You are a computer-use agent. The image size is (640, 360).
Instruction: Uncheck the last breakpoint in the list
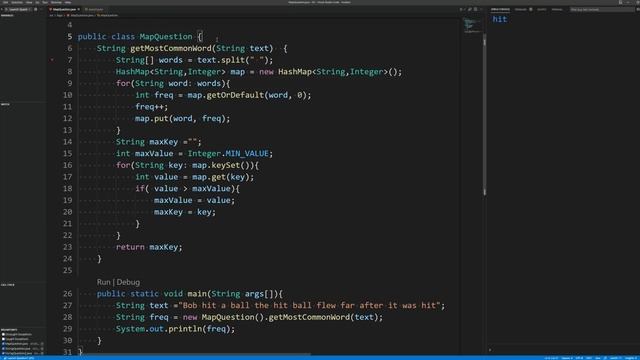point(3,353)
